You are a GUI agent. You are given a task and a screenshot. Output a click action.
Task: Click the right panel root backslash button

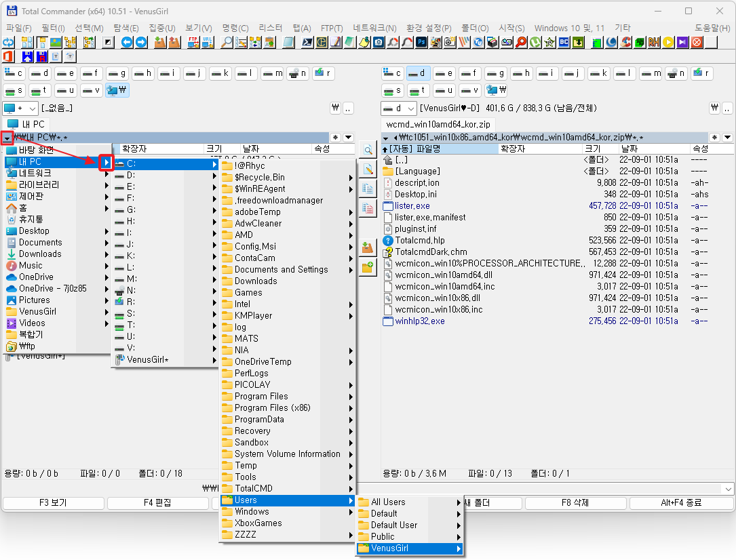[714, 108]
